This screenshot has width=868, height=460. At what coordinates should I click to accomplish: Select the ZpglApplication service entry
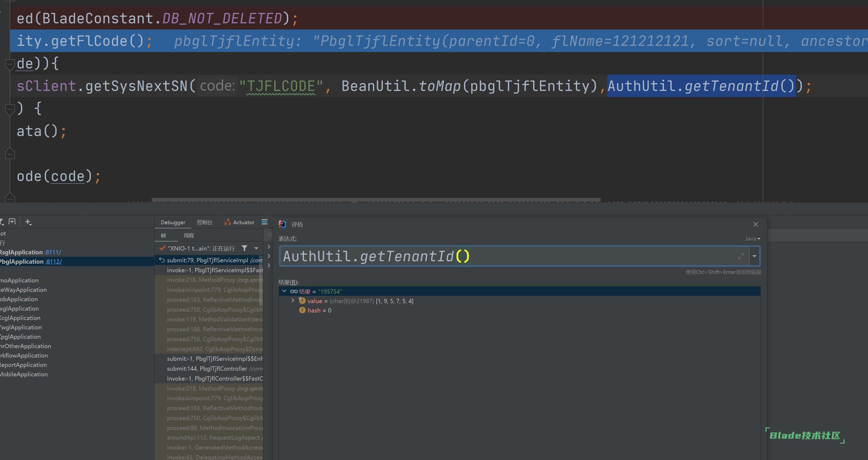pos(20,337)
